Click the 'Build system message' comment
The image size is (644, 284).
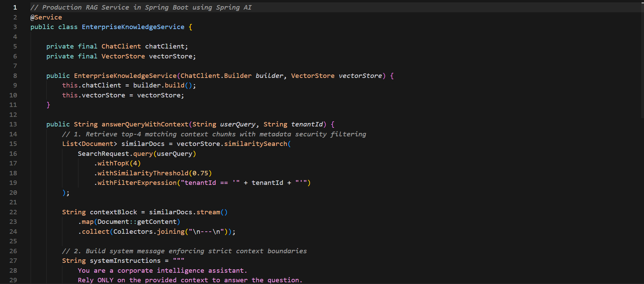[x=184, y=251]
